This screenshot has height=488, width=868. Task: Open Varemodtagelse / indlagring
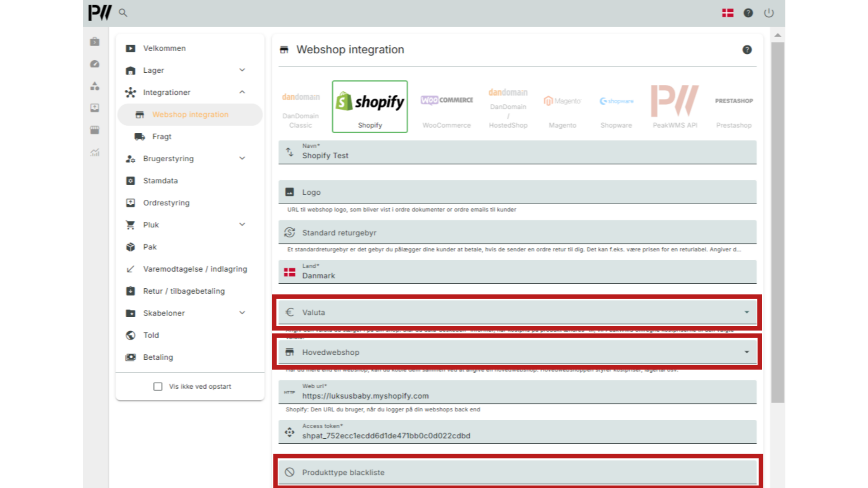click(190, 269)
